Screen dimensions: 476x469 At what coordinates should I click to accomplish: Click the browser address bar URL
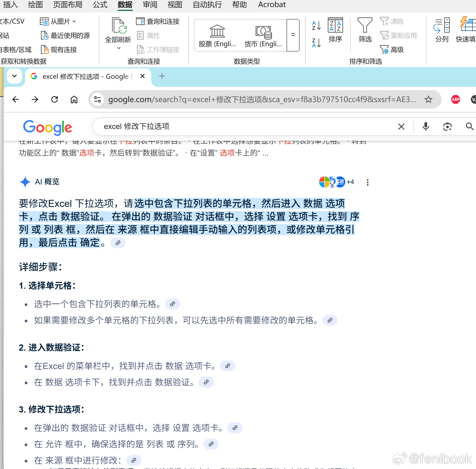(x=262, y=100)
